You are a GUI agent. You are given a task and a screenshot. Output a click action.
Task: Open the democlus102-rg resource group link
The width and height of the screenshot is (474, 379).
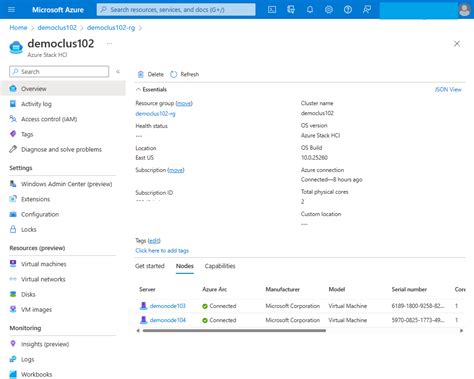coord(155,114)
